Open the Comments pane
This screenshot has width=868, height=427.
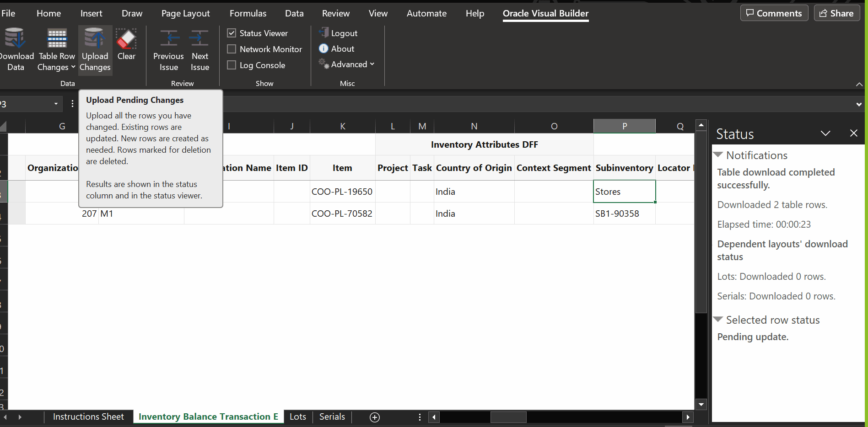coord(774,13)
